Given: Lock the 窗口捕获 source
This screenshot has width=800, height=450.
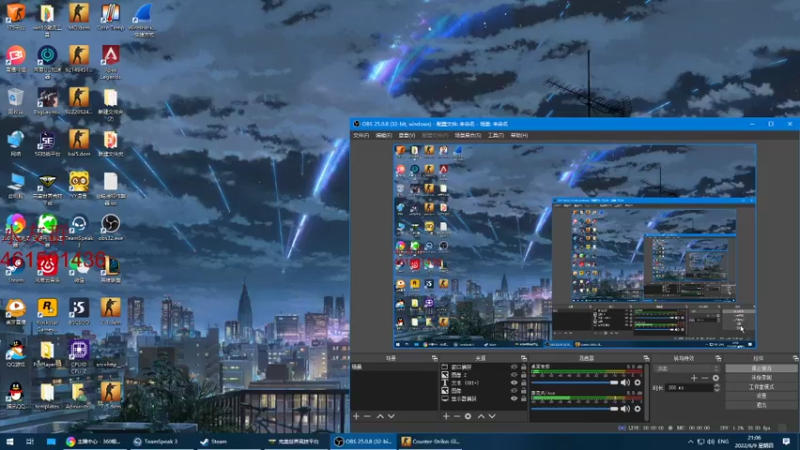Looking at the screenshot, I should pos(523,367).
